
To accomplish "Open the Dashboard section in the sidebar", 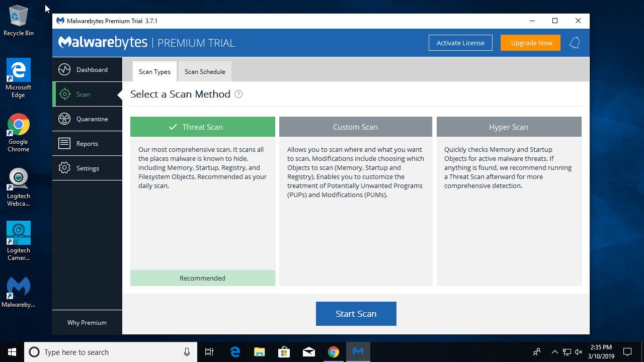I will (x=87, y=69).
